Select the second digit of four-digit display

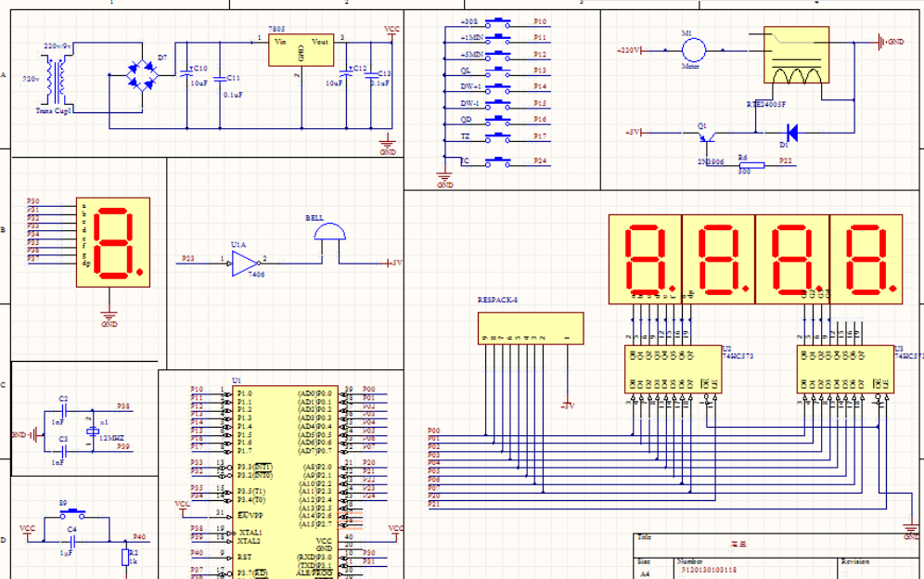pos(718,260)
